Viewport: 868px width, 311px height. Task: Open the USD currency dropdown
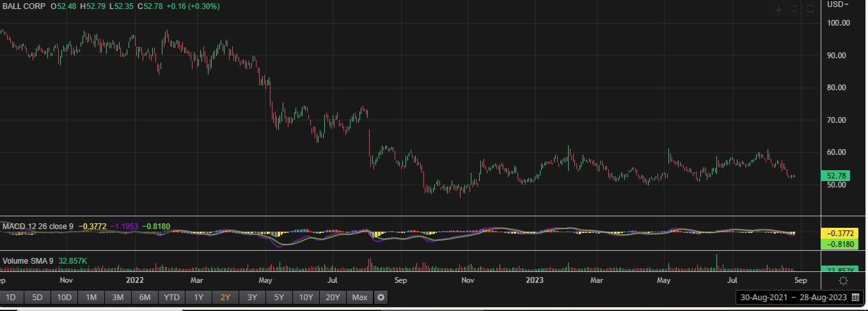click(837, 4)
